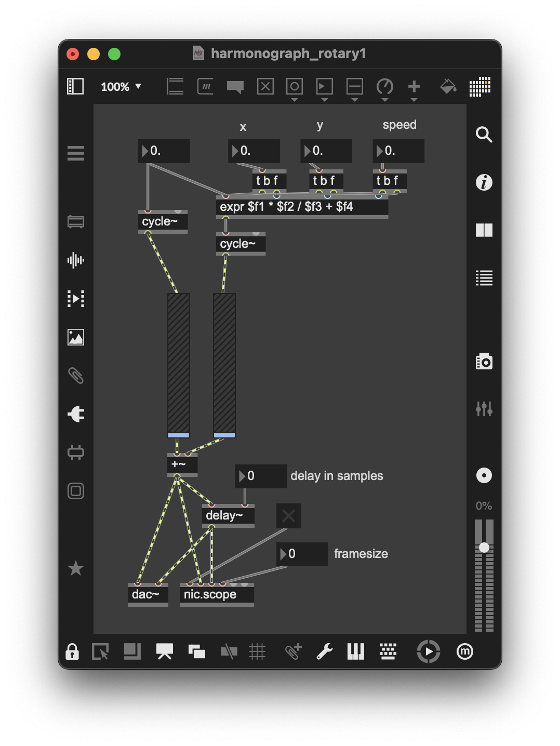Click the favorites star in left sidebar
Viewport: 560px width, 746px height.
coord(76,568)
